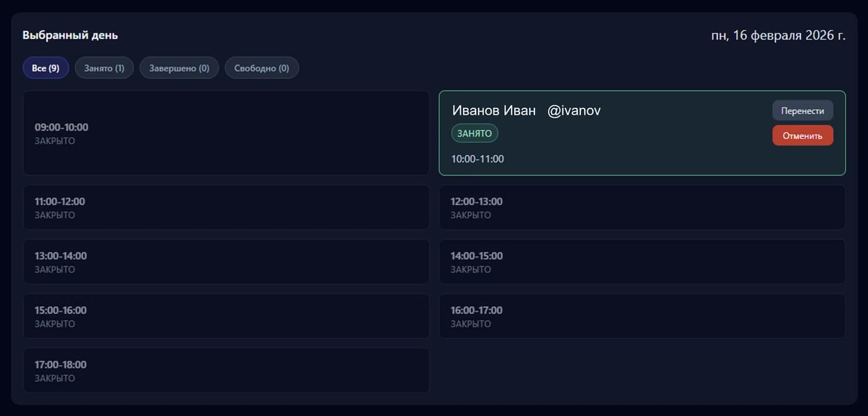Open the @ivanov username handle
868x416 pixels.
573,110
